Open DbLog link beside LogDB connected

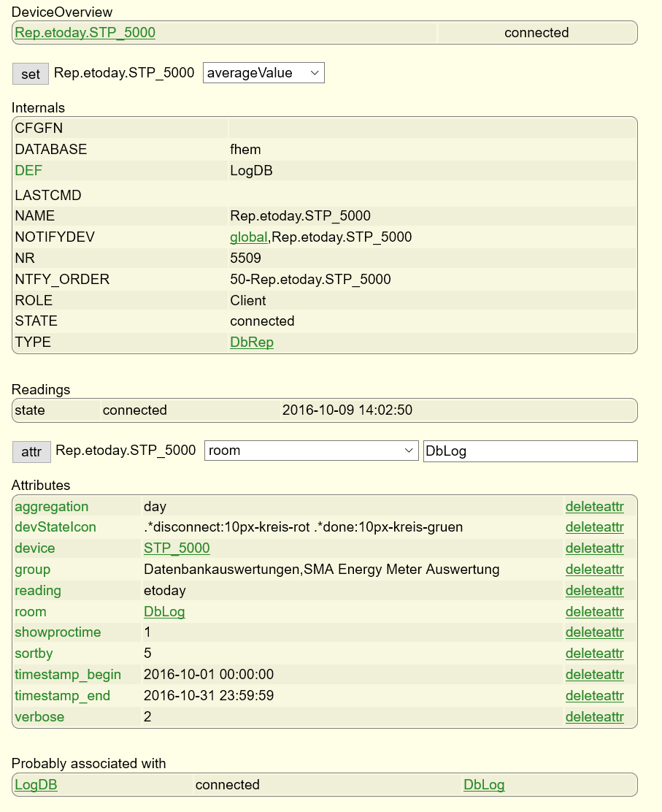point(484,785)
